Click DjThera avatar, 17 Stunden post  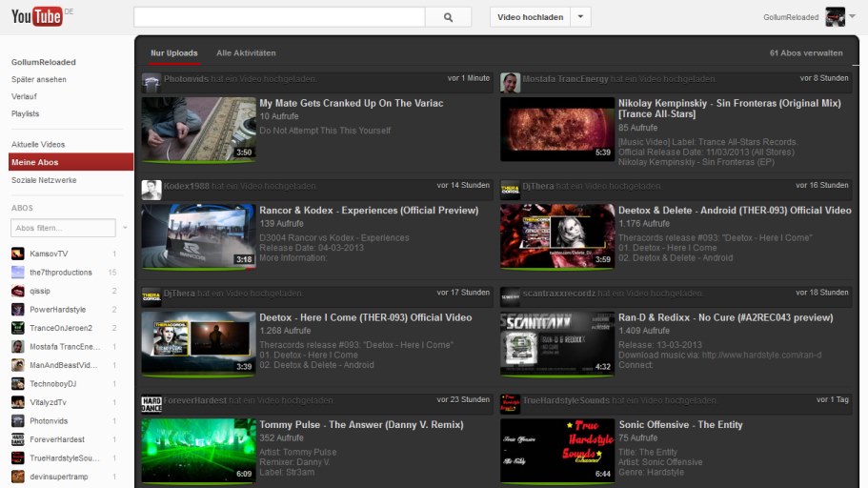(x=151, y=297)
